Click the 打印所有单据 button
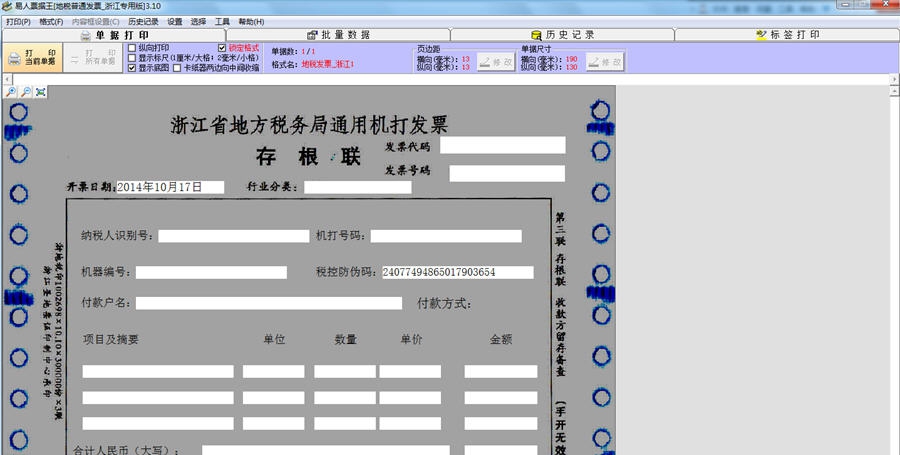900x455 pixels. coord(92,57)
